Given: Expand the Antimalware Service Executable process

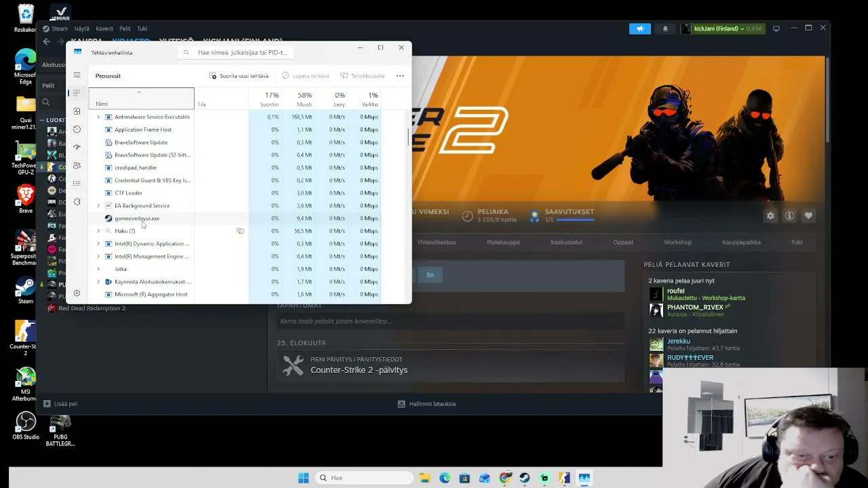Looking at the screenshot, I should point(98,117).
